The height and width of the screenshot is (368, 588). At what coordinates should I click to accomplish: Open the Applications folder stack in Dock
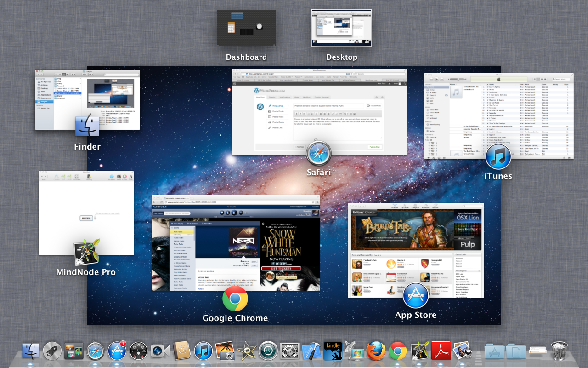click(495, 351)
